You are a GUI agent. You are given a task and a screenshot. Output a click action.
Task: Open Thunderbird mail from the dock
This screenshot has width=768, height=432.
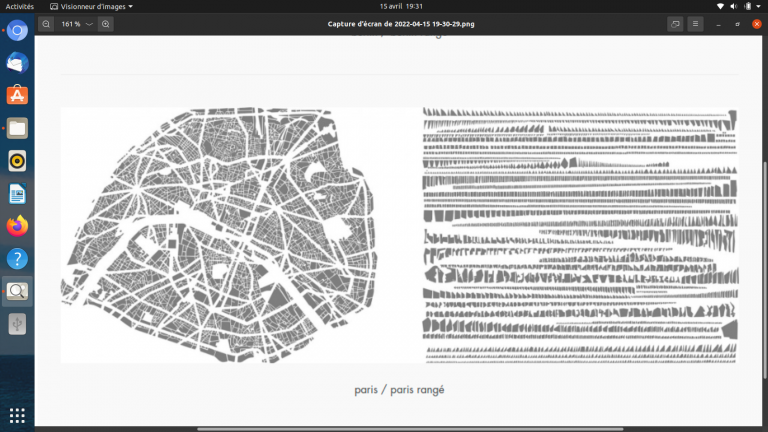[x=17, y=63]
